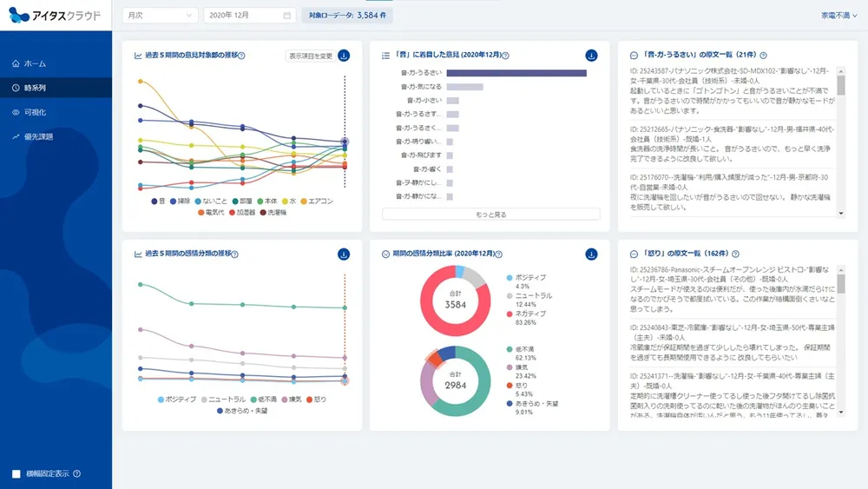Toggle 音 legend item in top chart

(x=158, y=201)
